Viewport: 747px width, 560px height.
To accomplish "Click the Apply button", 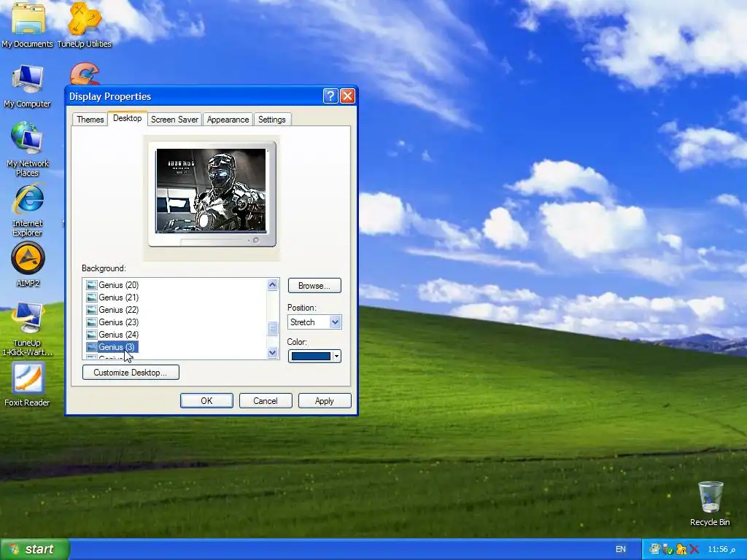I will pos(325,401).
